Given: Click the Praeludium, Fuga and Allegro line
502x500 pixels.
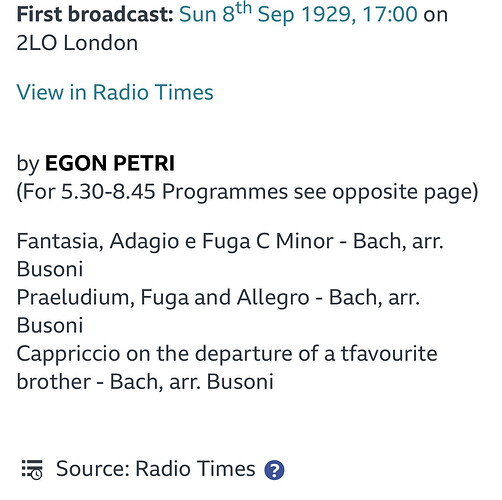Looking at the screenshot, I should point(218,297).
